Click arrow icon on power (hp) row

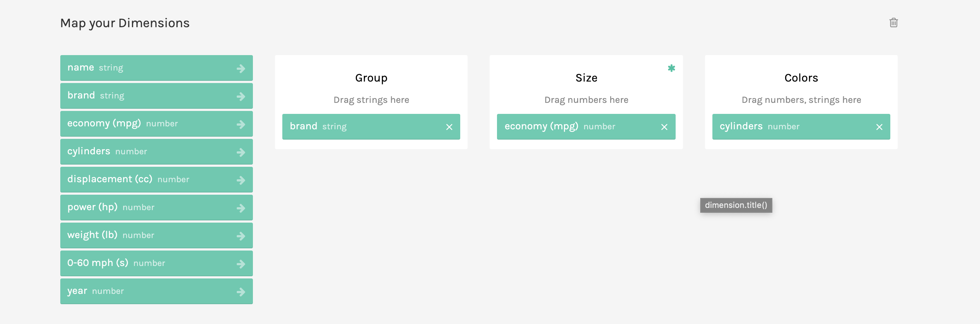240,208
